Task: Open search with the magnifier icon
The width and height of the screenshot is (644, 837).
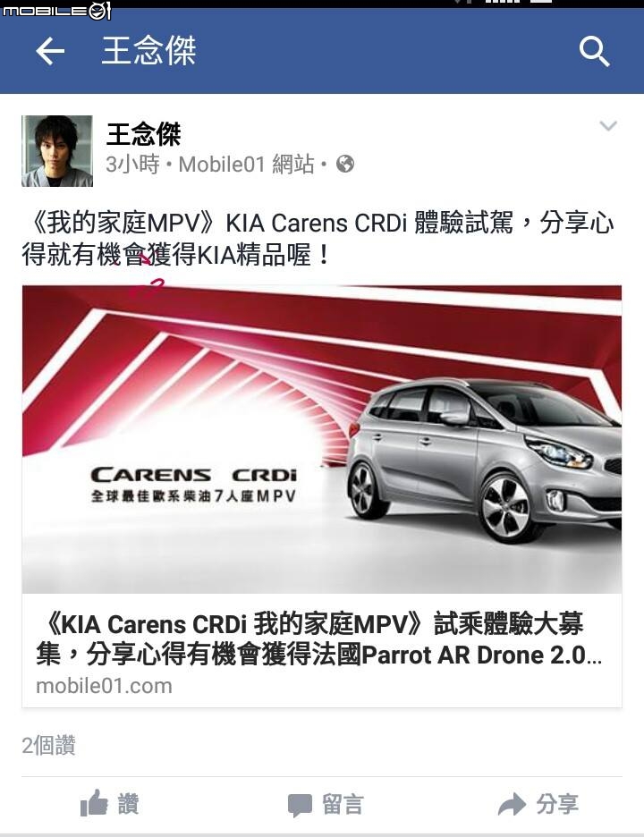Action: [594, 51]
